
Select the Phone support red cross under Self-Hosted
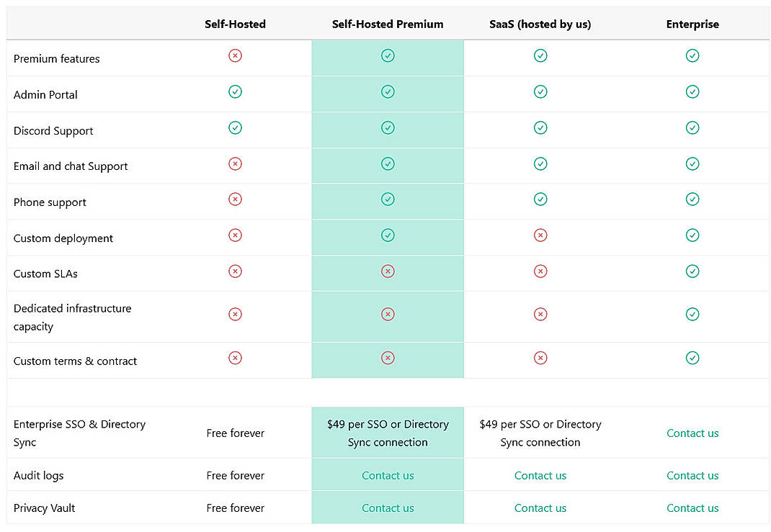pyautogui.click(x=235, y=199)
